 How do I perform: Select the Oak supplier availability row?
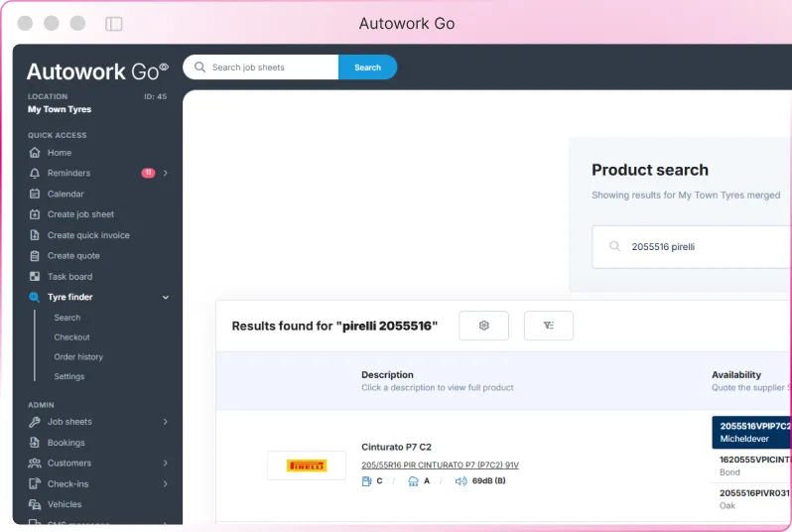pyautogui.click(x=751, y=499)
